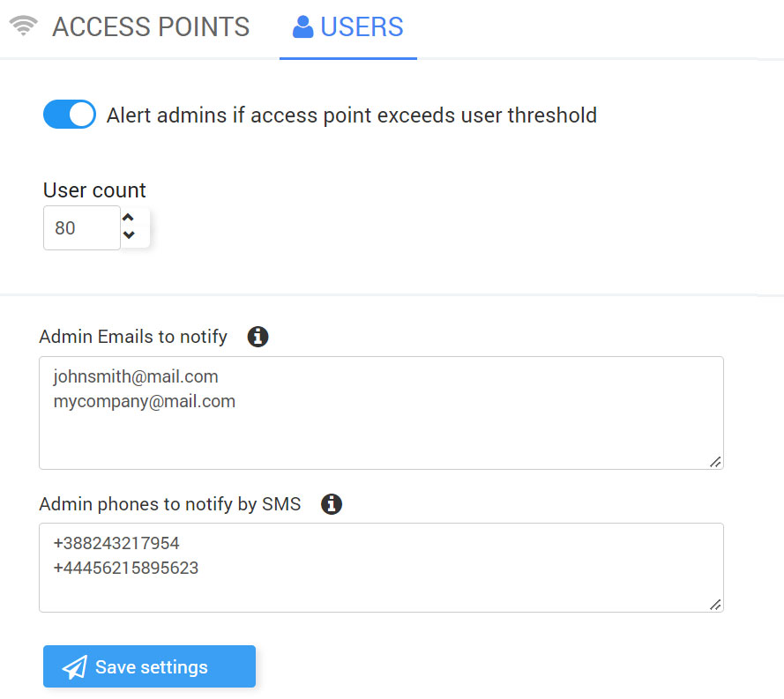Click the paper plane icon on Save settings
This screenshot has width=784, height=699.
point(75,667)
